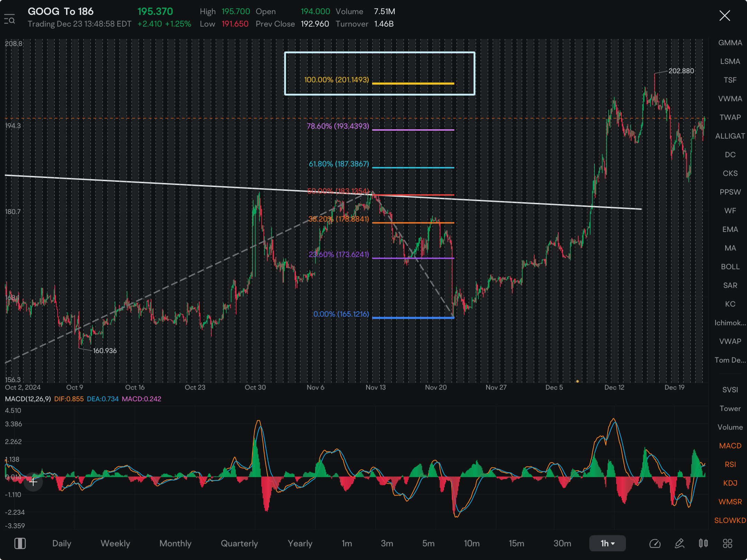The width and height of the screenshot is (747, 560).
Task: Select the 1m interval
Action: pyautogui.click(x=347, y=543)
